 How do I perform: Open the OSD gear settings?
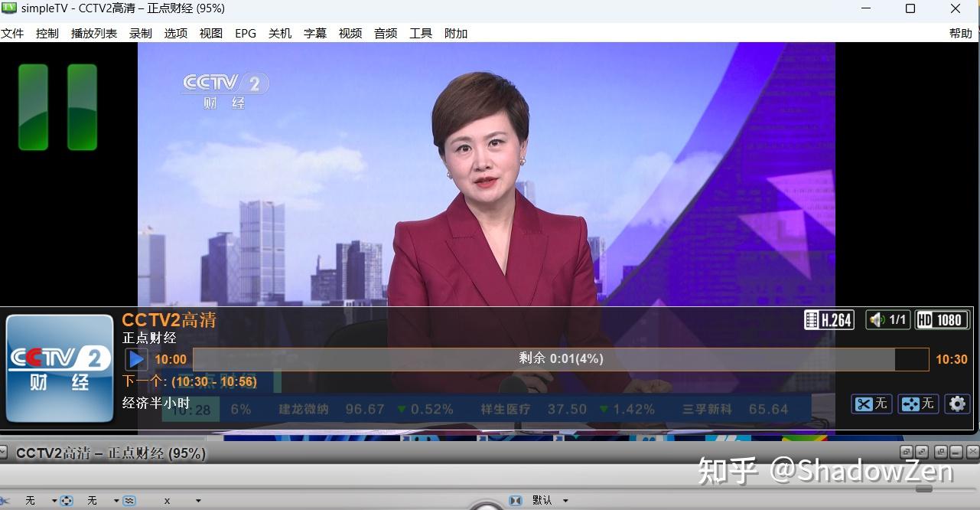[957, 404]
